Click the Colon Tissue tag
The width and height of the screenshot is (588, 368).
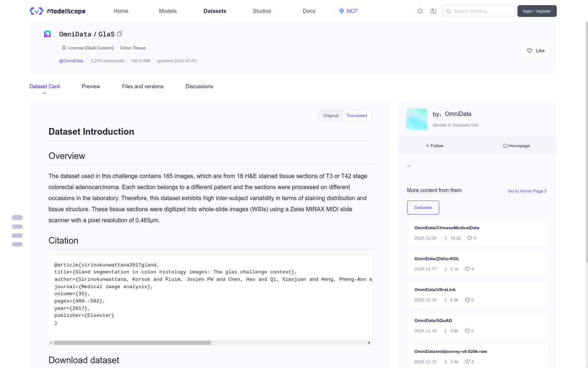[x=133, y=48]
